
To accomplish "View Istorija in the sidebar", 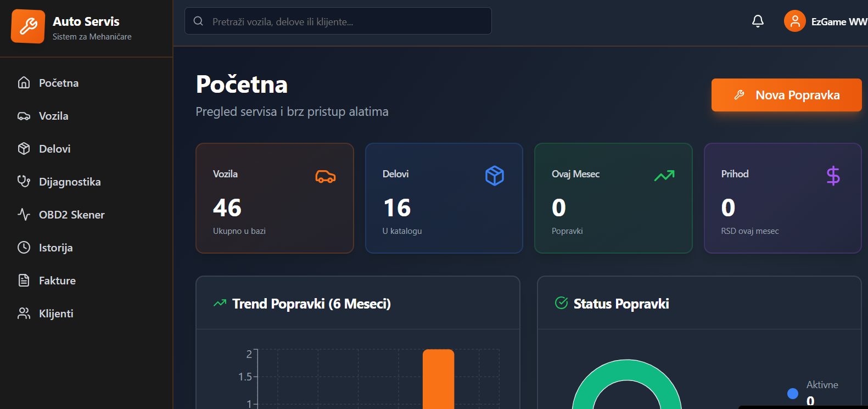I will [55, 248].
